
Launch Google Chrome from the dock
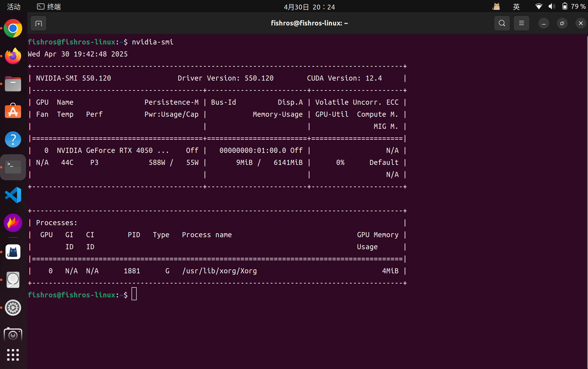click(13, 28)
